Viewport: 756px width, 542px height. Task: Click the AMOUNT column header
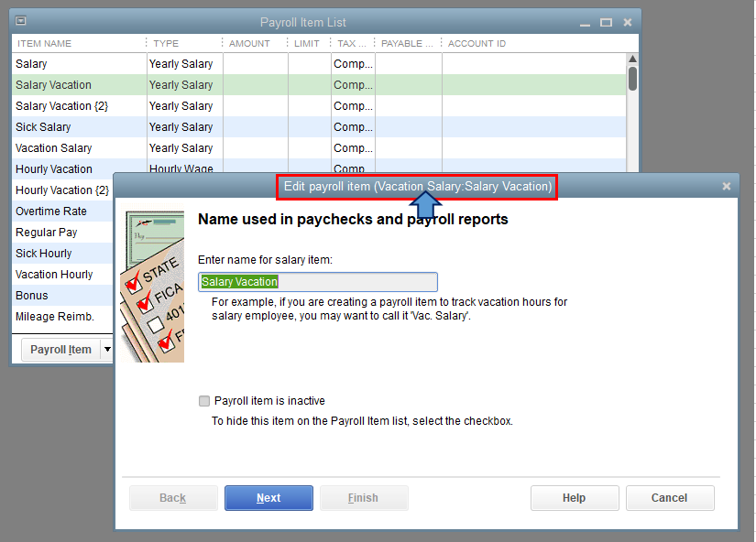255,43
